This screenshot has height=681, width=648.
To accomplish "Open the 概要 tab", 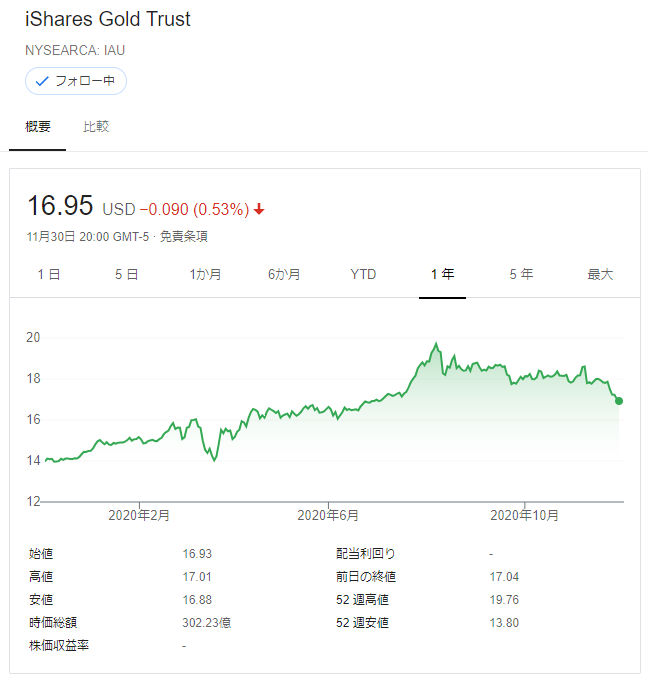I will point(38,126).
